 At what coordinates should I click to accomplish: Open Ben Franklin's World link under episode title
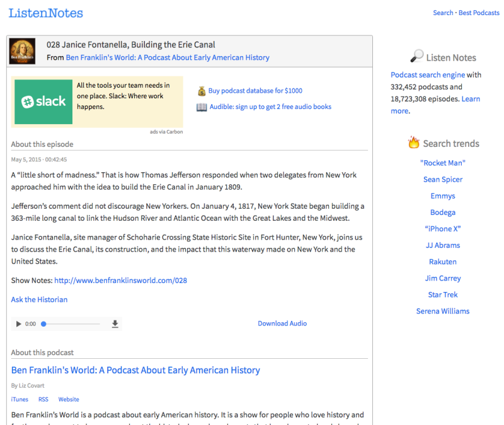[x=168, y=57]
